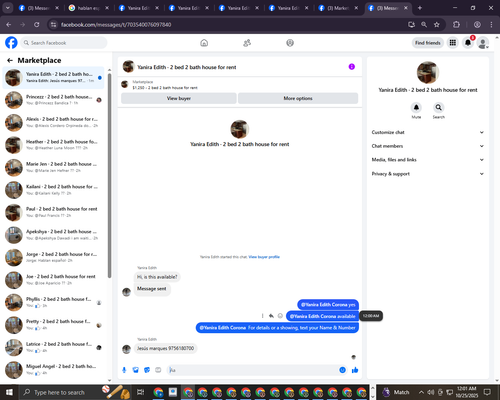Click the Windows taskbar search box
500x400 pixels.
[x=75, y=392]
